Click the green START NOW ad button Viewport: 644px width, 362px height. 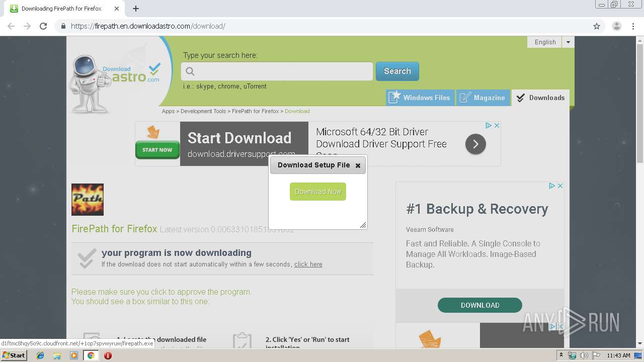(157, 149)
